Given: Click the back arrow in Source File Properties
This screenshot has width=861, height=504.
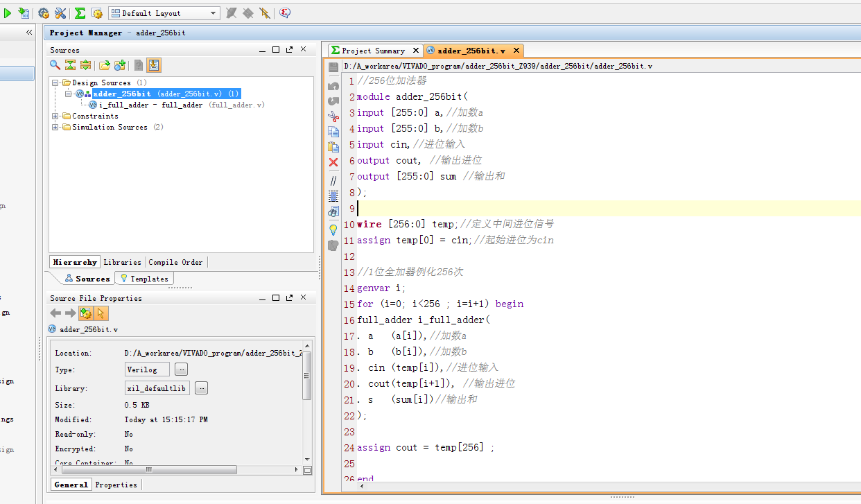Looking at the screenshot, I should point(55,313).
